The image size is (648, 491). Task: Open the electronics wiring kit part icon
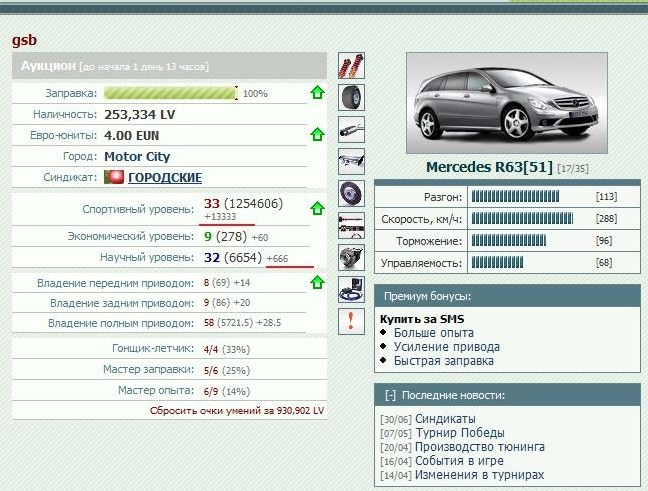coord(351,289)
